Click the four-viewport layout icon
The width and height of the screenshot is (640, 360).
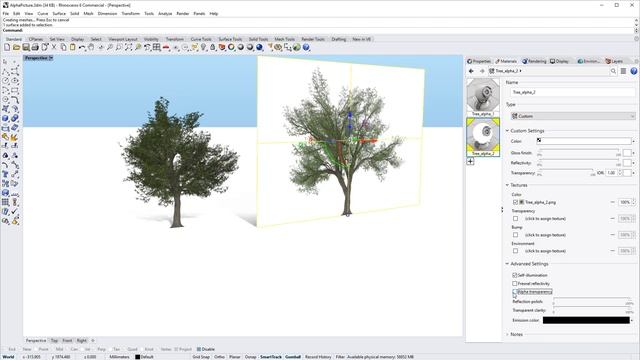[x=156, y=47]
